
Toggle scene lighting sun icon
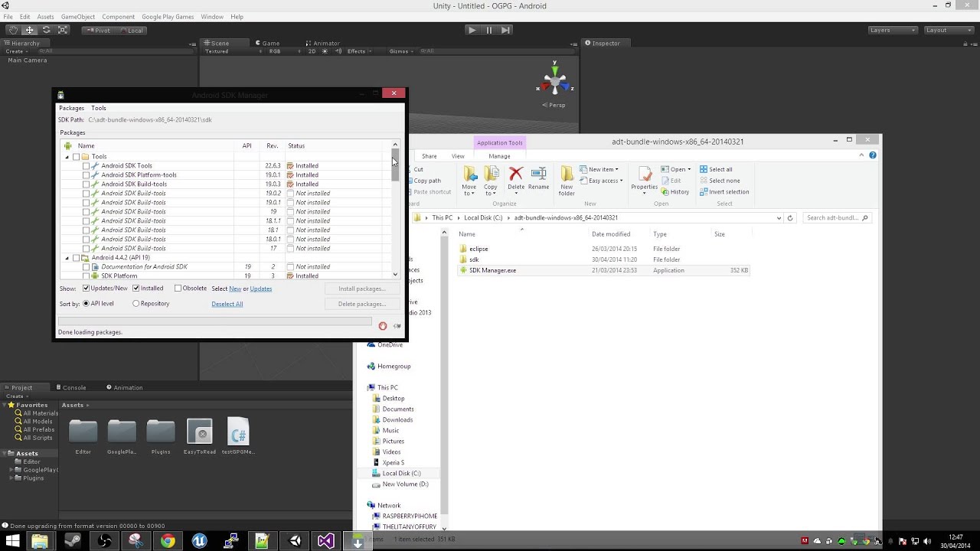325,51
